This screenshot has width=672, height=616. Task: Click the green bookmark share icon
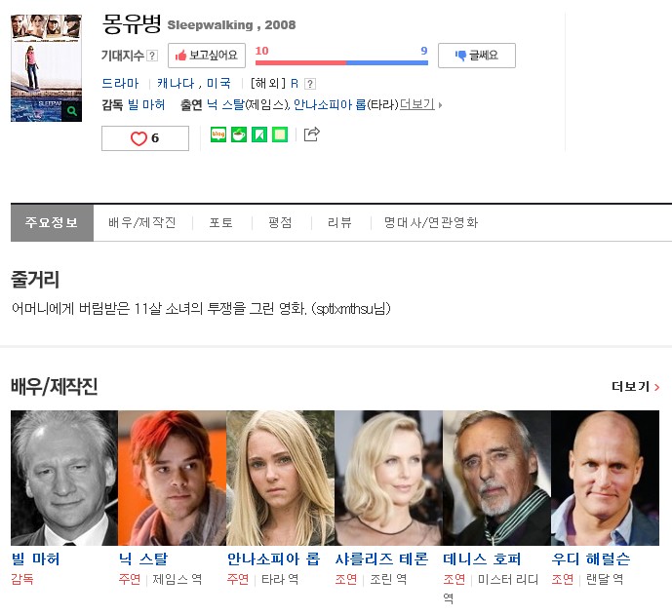point(259,135)
